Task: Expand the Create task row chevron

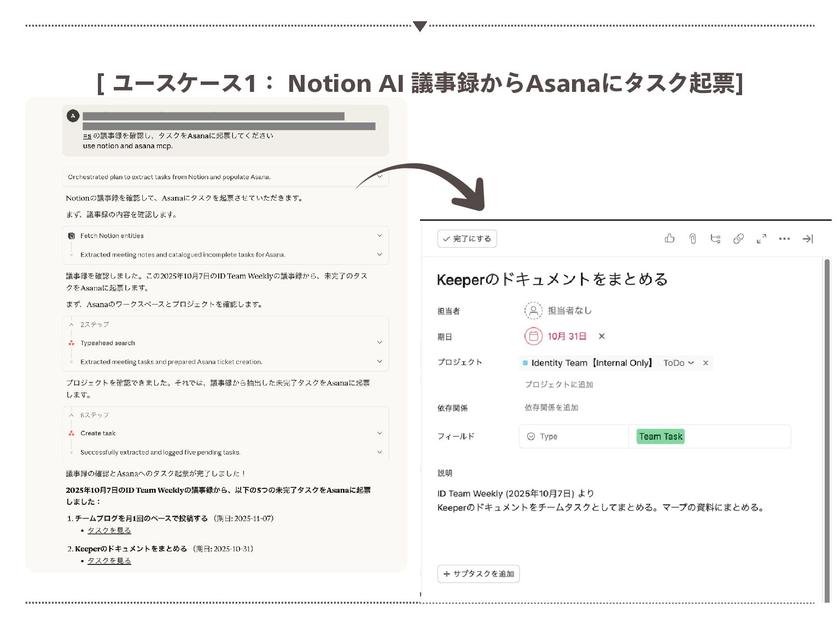Action: tap(380, 433)
